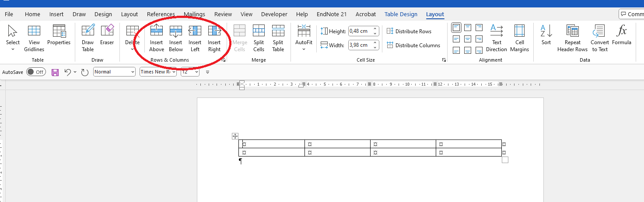Insert a column to the right
The width and height of the screenshot is (644, 202).
click(214, 38)
